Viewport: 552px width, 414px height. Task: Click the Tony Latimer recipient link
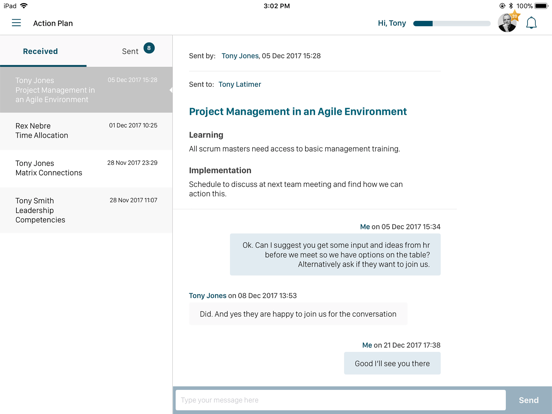(x=240, y=84)
